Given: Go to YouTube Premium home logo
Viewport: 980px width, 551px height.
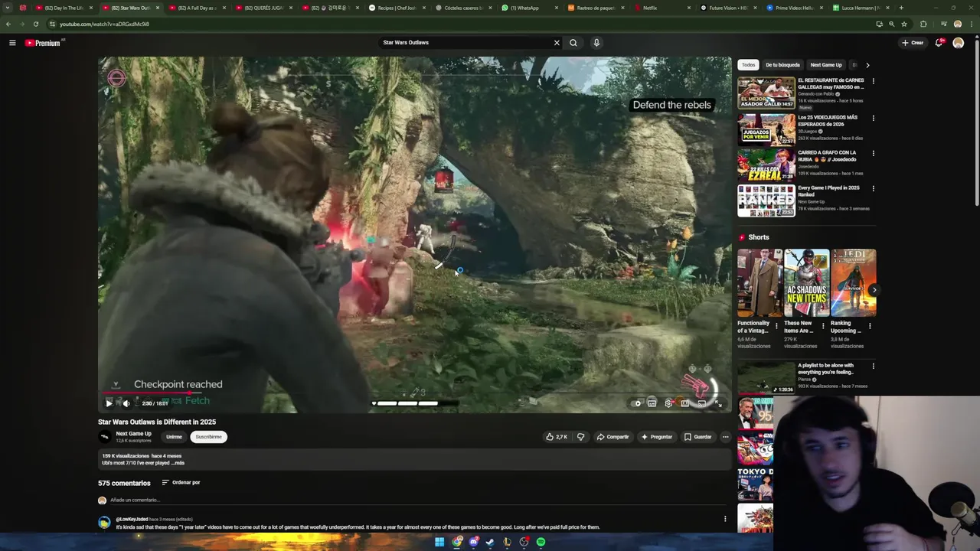Looking at the screenshot, I should tap(43, 43).
